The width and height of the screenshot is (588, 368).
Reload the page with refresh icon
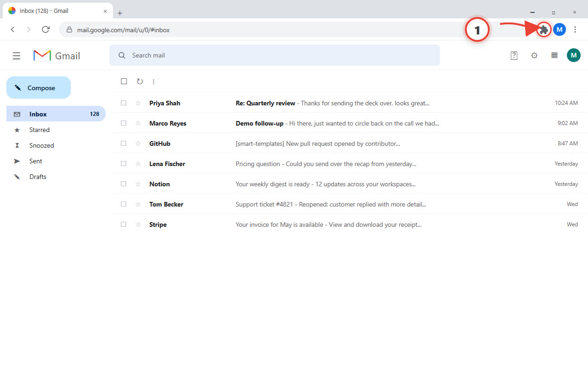pos(45,29)
